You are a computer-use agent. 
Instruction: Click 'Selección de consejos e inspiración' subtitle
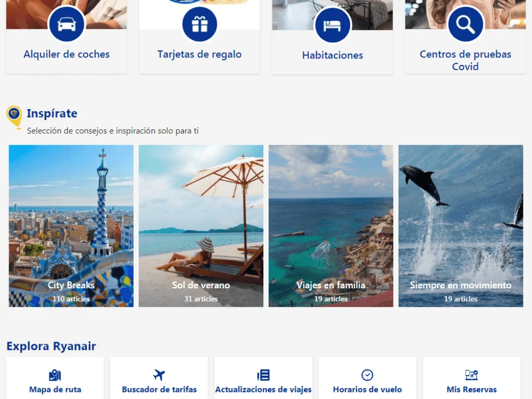[x=113, y=131]
